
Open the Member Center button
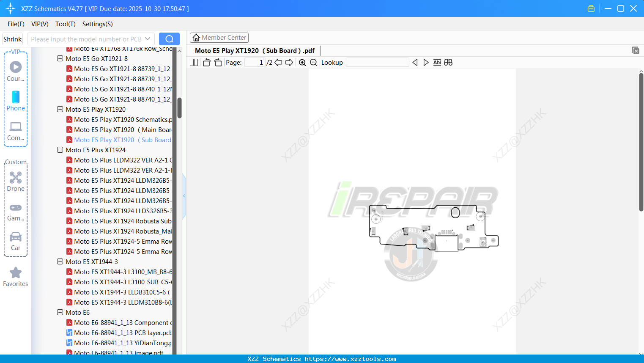click(219, 38)
